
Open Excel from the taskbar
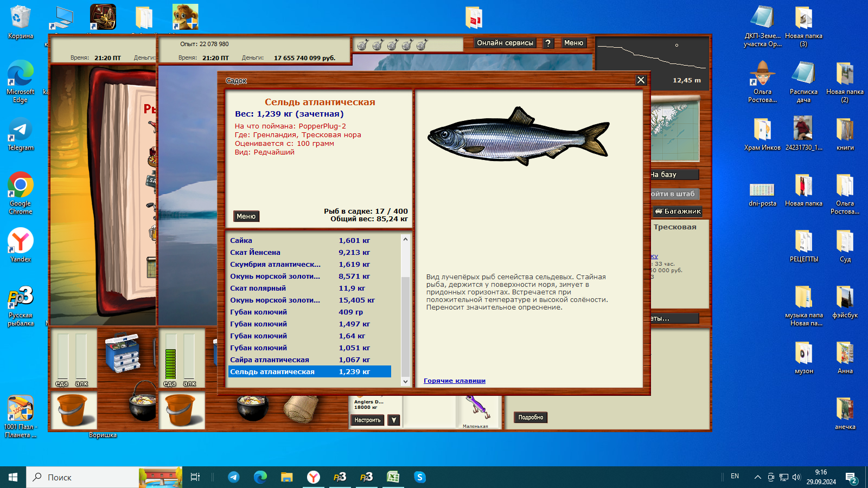point(393,477)
